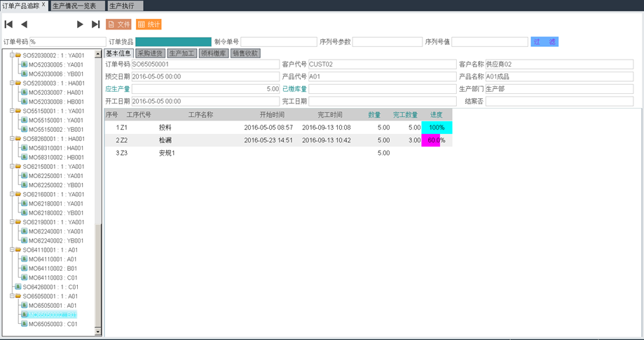Collapse the SO64110001 tree folder

click(x=12, y=250)
